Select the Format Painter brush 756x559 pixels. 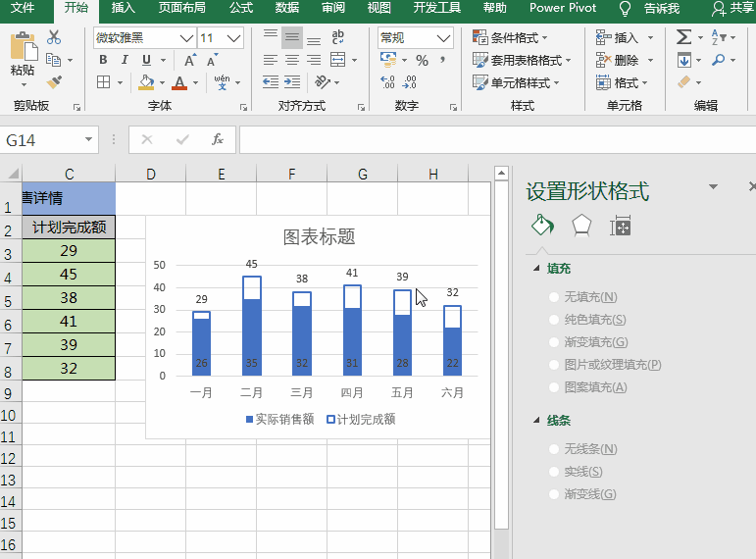(x=54, y=82)
